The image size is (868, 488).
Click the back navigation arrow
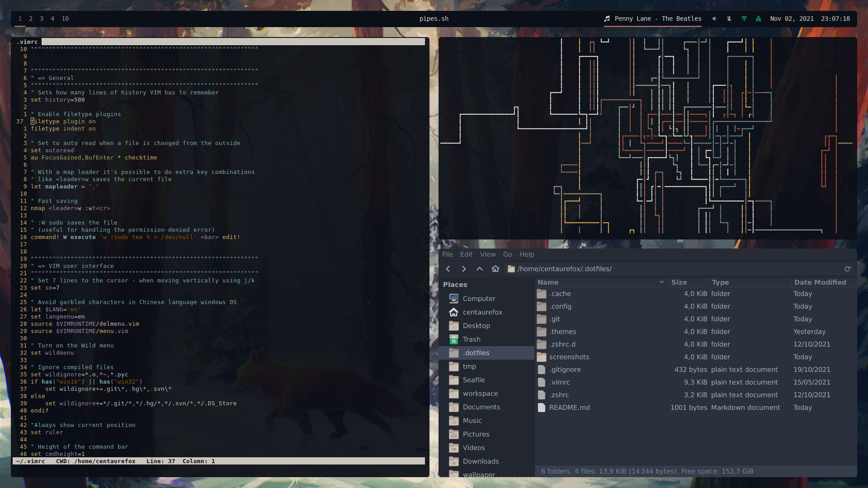click(448, 269)
